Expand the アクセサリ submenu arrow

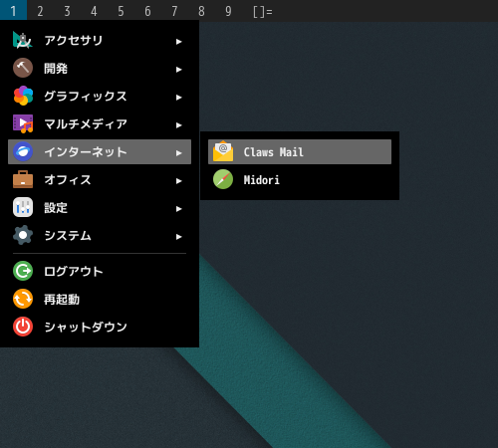[x=179, y=42]
